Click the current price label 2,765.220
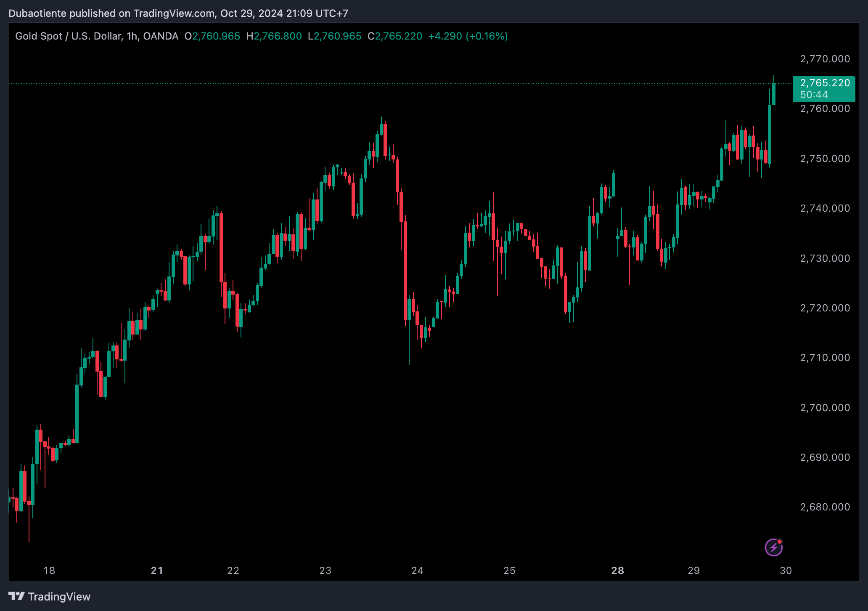 825,83
